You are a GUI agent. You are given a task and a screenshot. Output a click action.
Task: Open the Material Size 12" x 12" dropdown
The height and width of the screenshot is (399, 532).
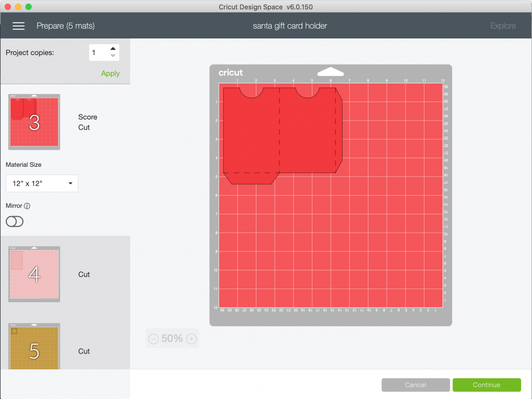[42, 183]
